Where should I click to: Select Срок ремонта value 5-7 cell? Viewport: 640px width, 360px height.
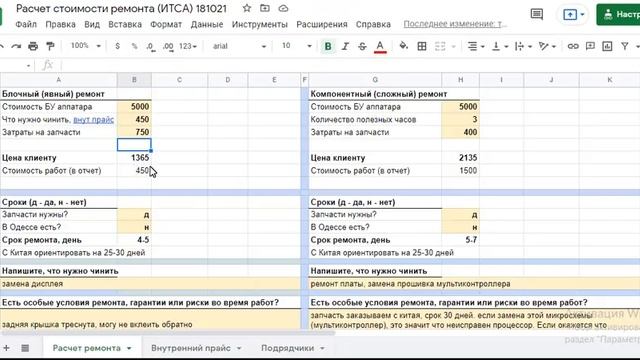point(460,240)
